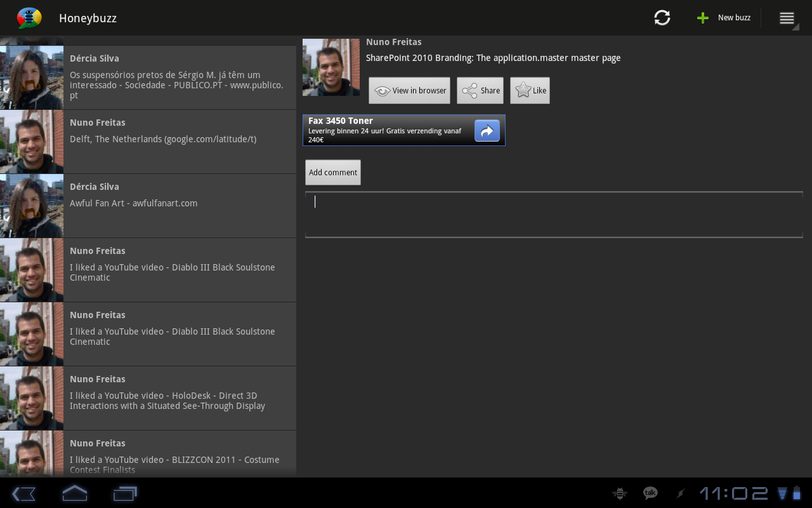Go to the Android home screen

(x=74, y=493)
